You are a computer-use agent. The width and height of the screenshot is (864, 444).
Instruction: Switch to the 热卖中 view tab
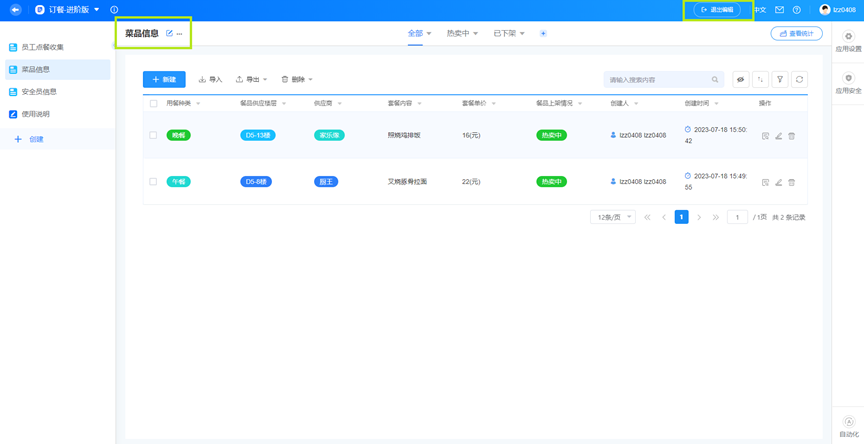(x=458, y=33)
